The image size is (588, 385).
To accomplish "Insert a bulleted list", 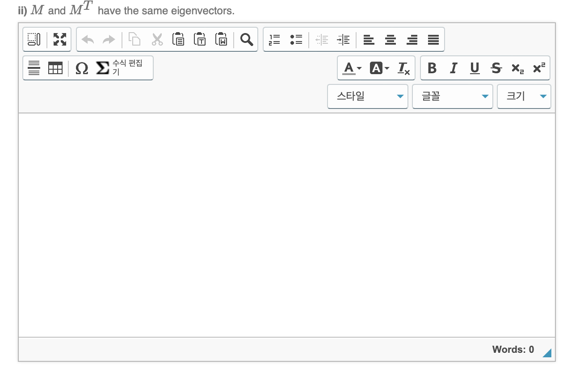I will click(x=296, y=40).
